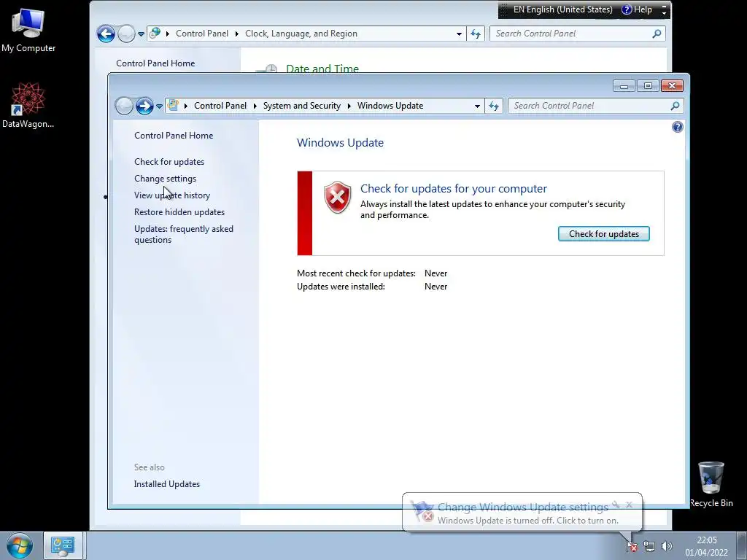Click the Action Center flag tray icon
The width and height of the screenshot is (747, 560).
coord(632,546)
